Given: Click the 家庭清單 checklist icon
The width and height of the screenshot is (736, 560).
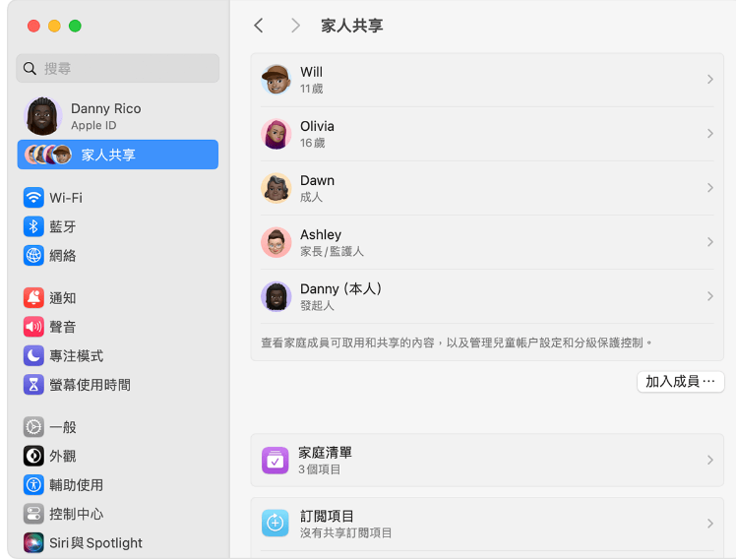Looking at the screenshot, I should tap(276, 461).
